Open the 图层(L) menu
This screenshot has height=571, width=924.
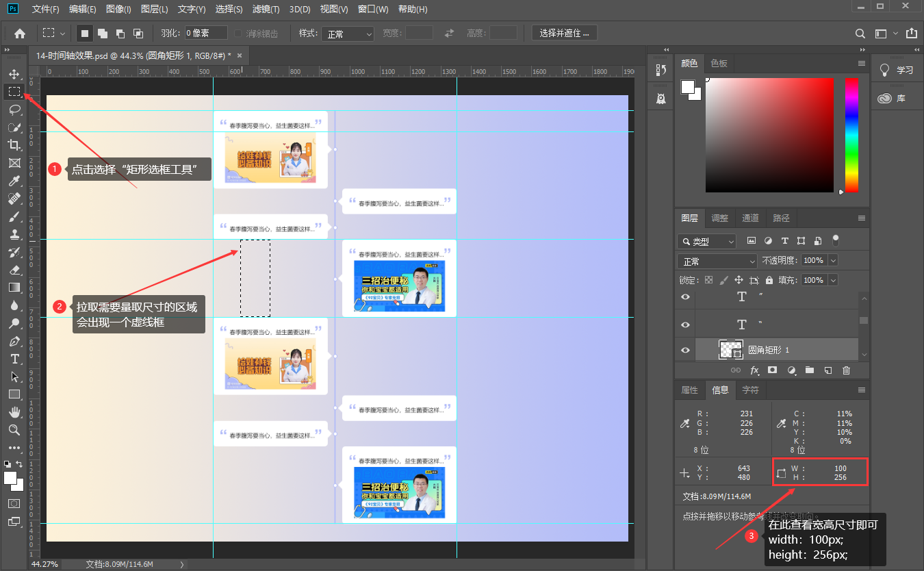155,10
